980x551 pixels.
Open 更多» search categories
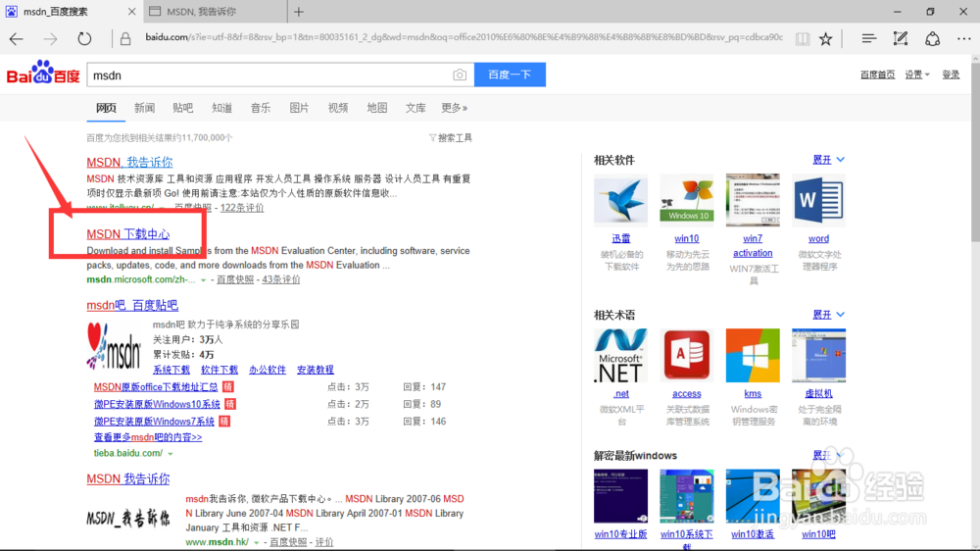[x=455, y=108]
